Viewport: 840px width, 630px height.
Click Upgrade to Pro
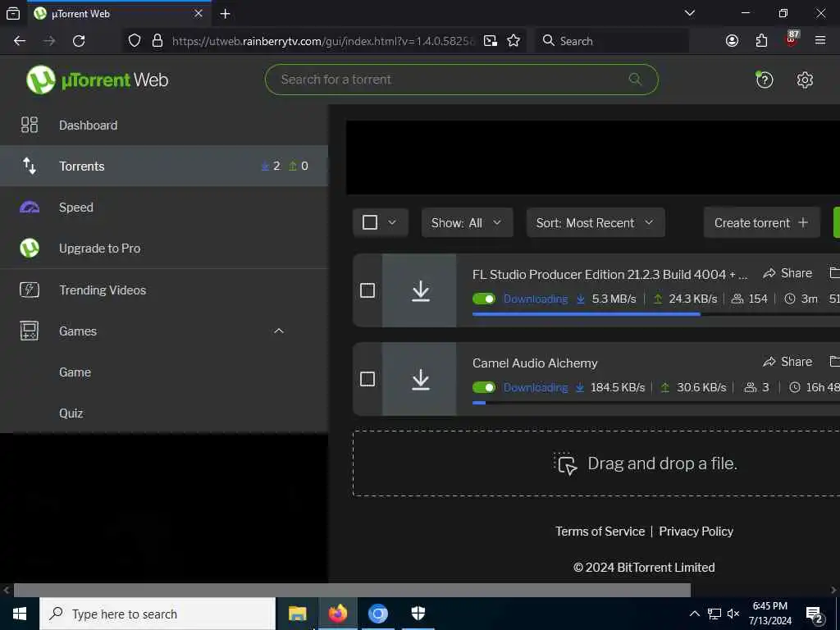click(164, 248)
